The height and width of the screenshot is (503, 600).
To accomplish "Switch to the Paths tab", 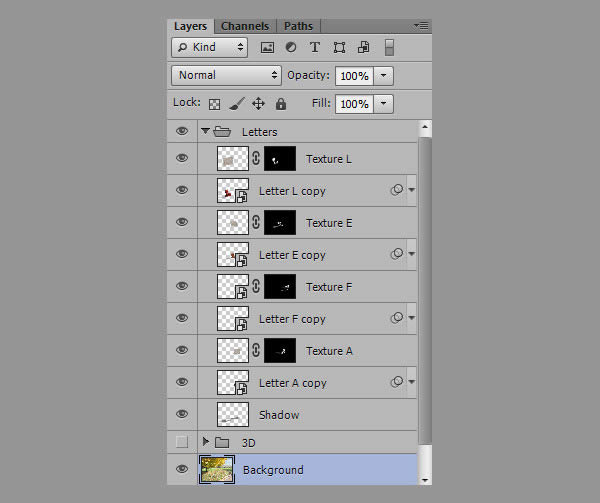I will tap(298, 26).
